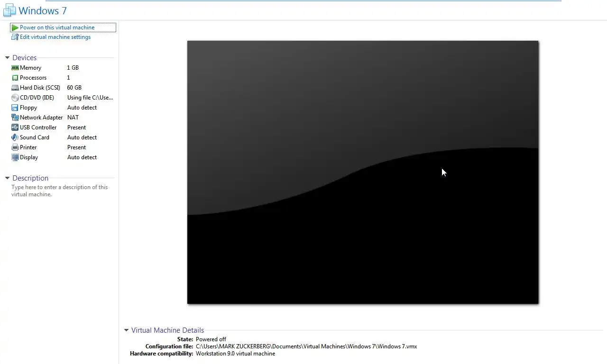This screenshot has height=364, width=607.
Task: Click the Windows 7 title text
Action: [x=43, y=10]
